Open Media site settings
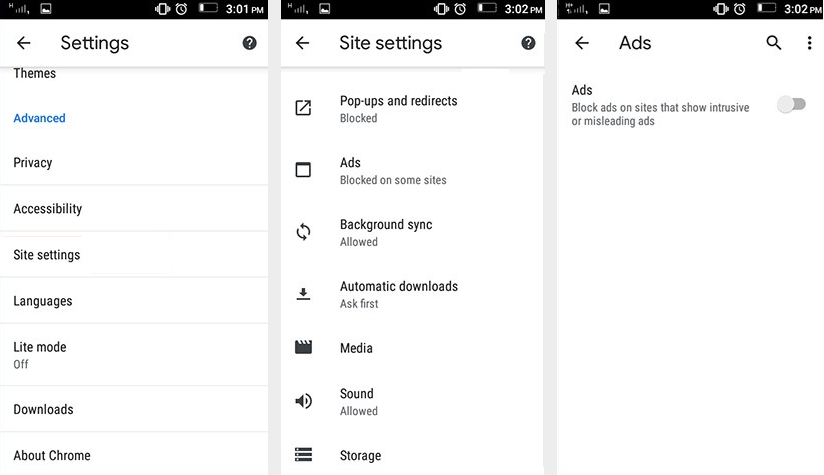 [x=356, y=348]
